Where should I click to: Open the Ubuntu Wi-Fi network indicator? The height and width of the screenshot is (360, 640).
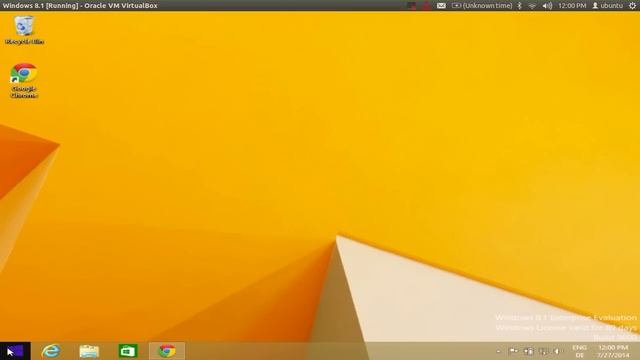[532, 6]
